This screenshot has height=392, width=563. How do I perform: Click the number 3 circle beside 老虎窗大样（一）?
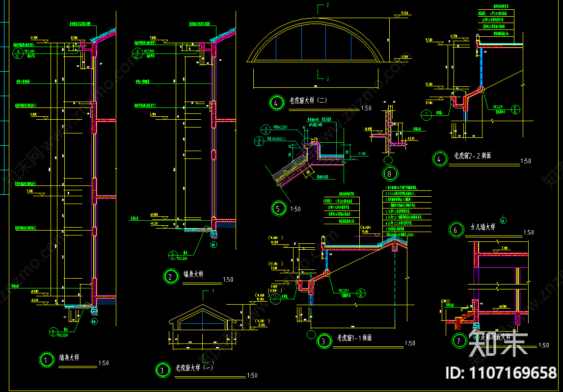pyautogui.click(x=162, y=370)
